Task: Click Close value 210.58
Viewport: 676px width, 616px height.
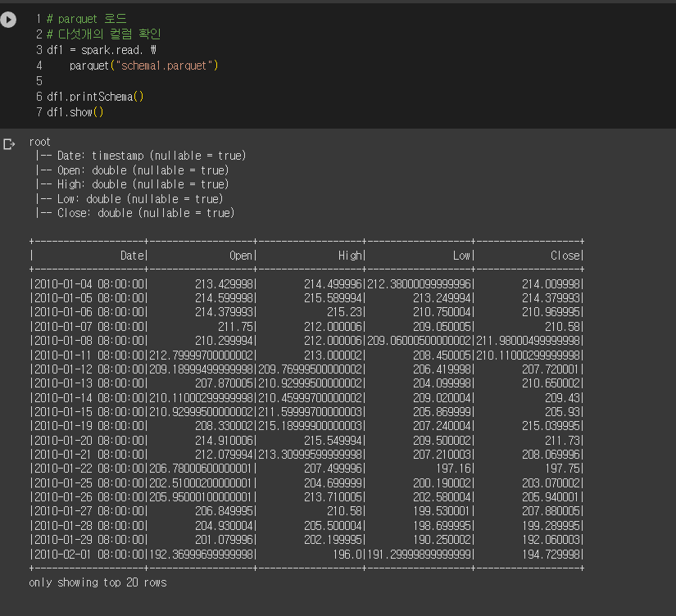Action: coord(563,327)
